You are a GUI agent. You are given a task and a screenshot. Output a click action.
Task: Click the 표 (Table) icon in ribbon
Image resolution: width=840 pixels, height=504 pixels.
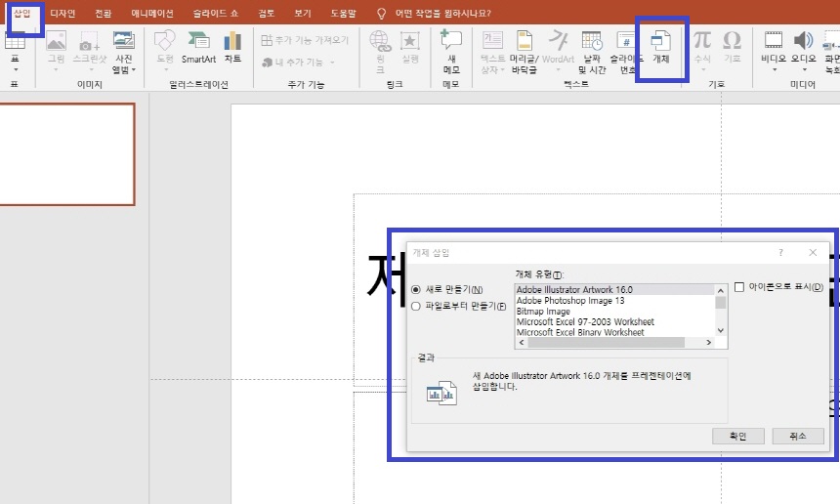(15, 41)
